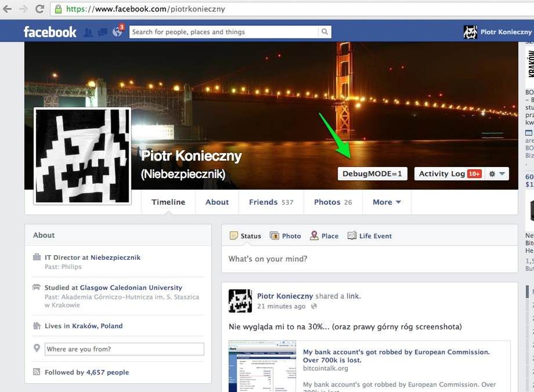
Task: Open the 4,657 people followers link
Action: (x=107, y=372)
